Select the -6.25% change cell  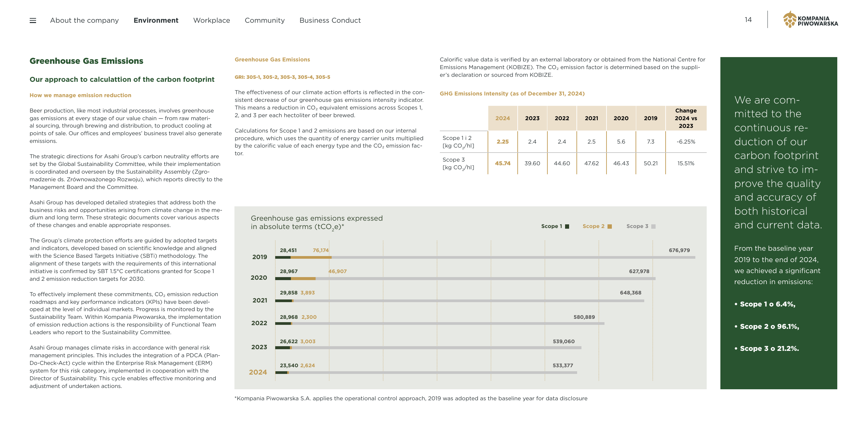click(686, 142)
